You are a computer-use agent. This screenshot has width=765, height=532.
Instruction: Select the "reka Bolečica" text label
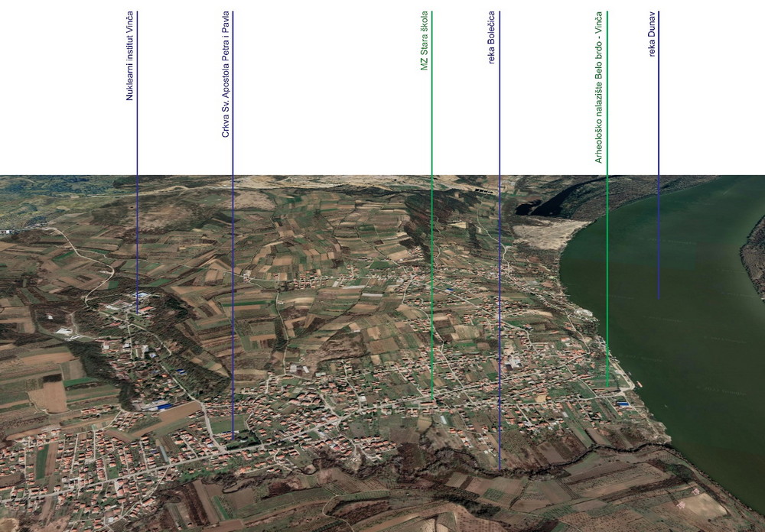(492, 37)
